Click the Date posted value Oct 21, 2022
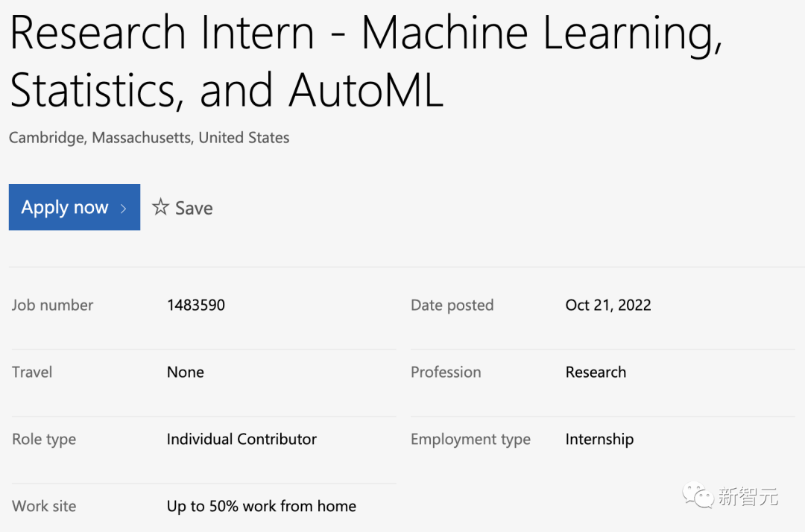 pyautogui.click(x=608, y=305)
